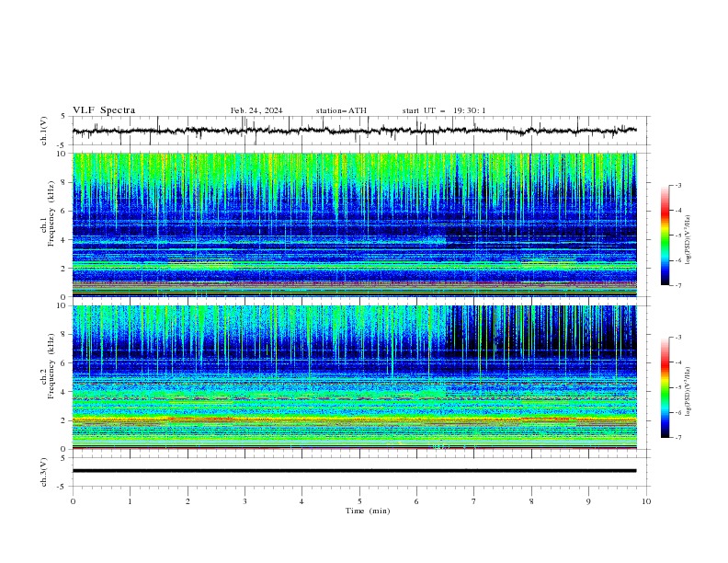
Task: Click the "station=ATH" header text
Action: point(341,110)
